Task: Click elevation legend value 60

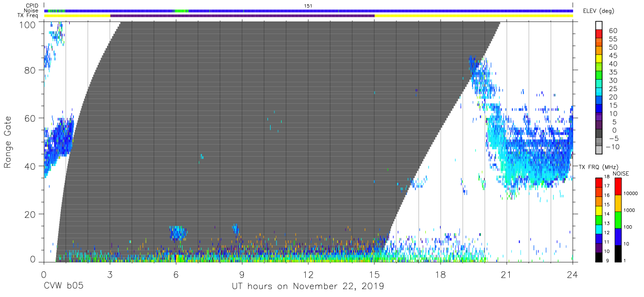Action: pyautogui.click(x=613, y=31)
